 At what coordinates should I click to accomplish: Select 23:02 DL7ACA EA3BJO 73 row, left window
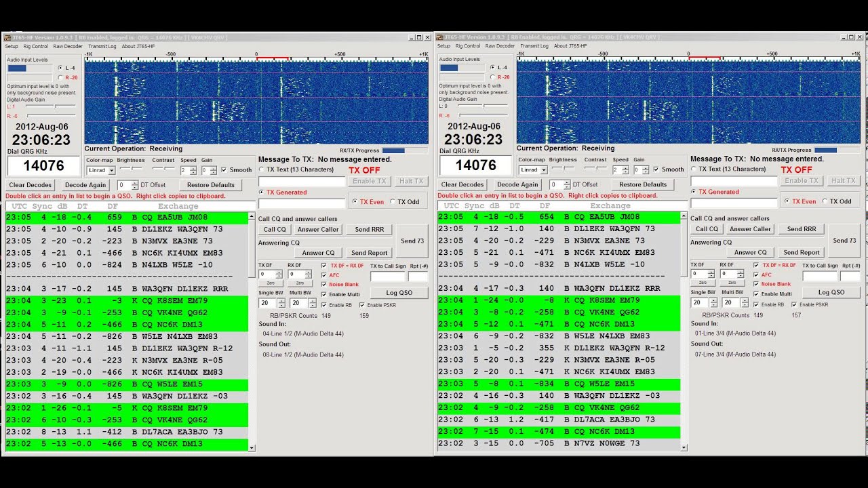pyautogui.click(x=127, y=432)
